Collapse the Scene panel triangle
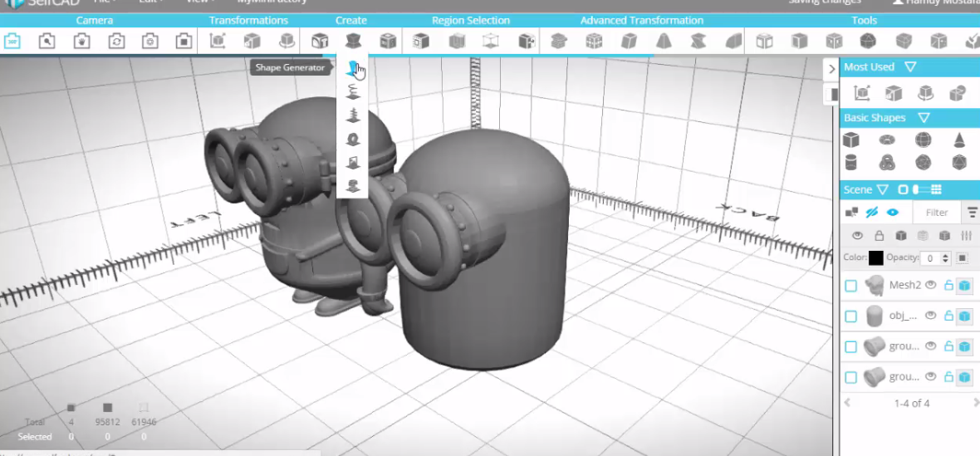980x456 pixels. (883, 189)
